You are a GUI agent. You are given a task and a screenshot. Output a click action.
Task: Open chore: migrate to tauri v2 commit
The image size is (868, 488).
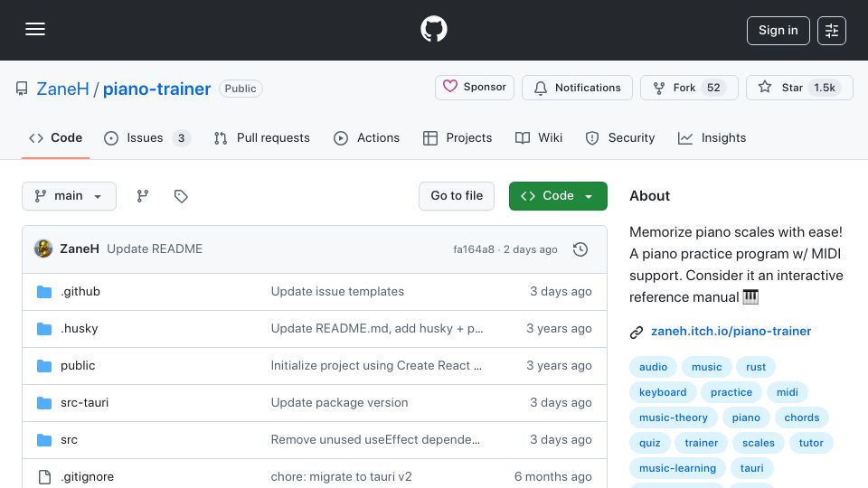tap(341, 477)
